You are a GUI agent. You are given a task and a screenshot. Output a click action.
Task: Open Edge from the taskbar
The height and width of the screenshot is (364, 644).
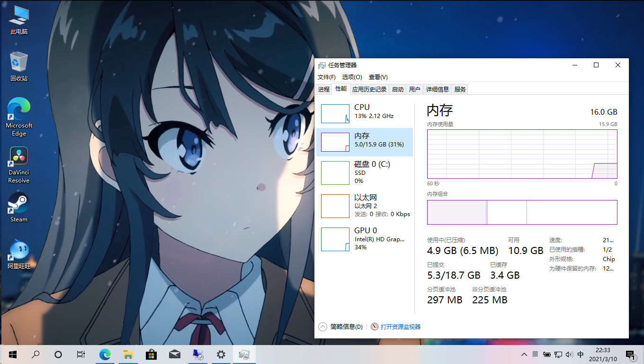pos(105,354)
